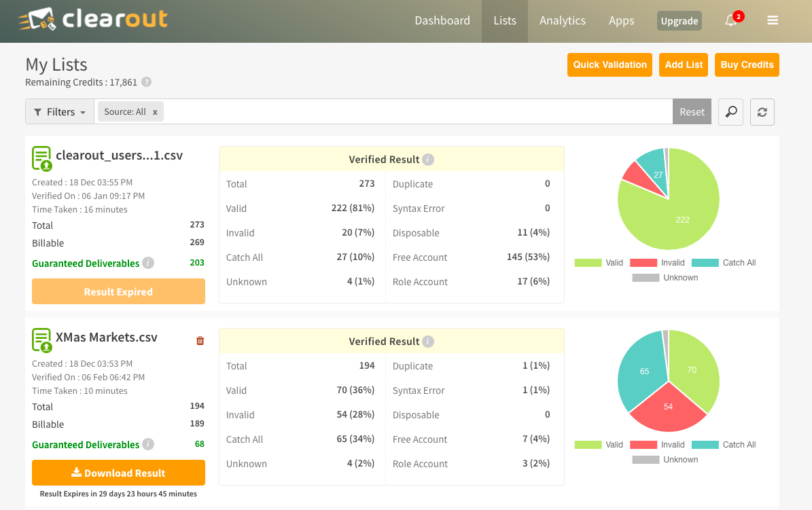
Task: Open the Analytics section
Action: tap(562, 20)
